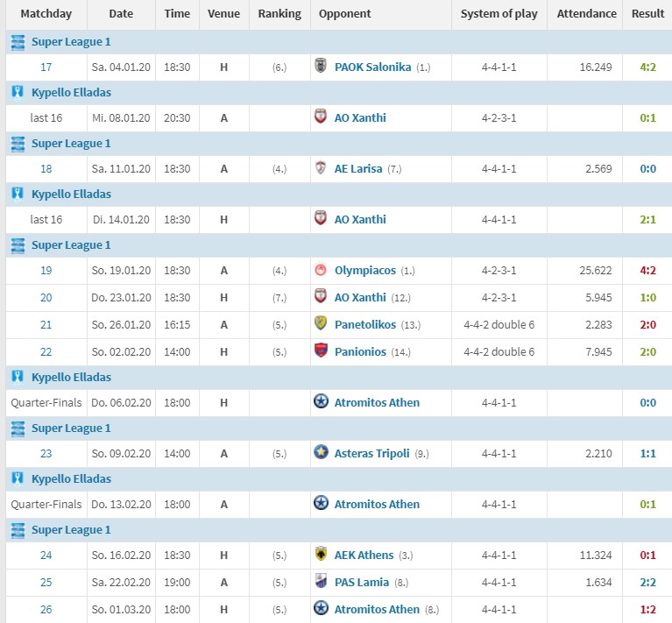Click AE Larisa club crest icon
Screen dimensions: 672x623
pos(321,167)
